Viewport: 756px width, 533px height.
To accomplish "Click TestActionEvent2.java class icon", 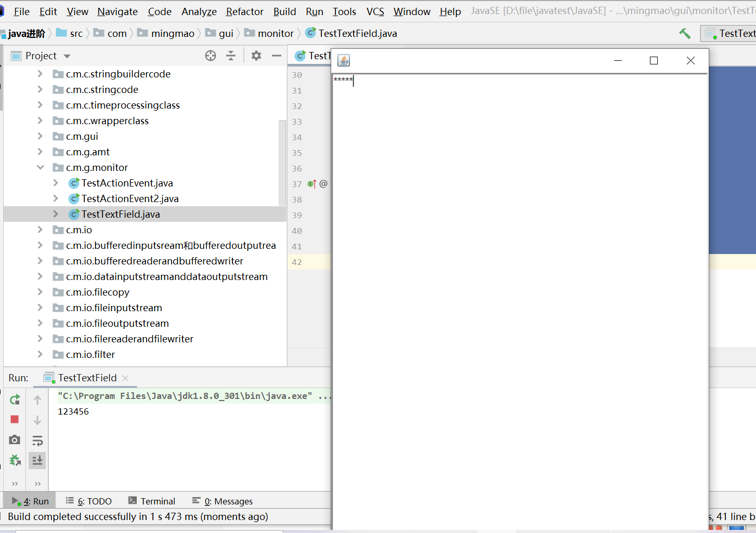I will coord(74,198).
